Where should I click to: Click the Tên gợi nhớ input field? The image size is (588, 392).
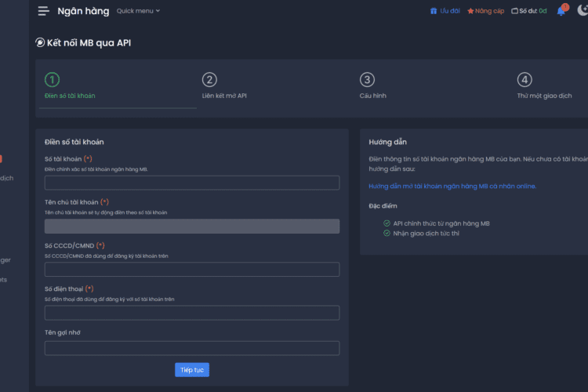click(192, 348)
